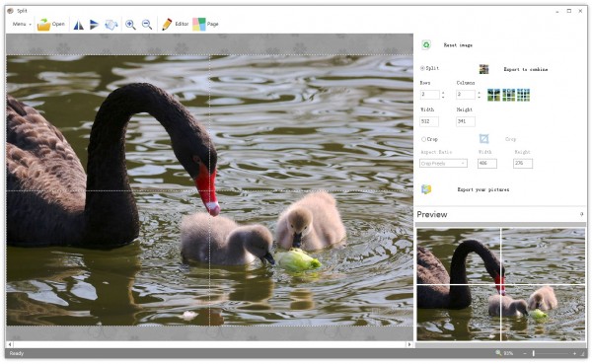This screenshot has width=592, height=364.
Task: Decrease the Columns stepper value
Action: point(479,97)
